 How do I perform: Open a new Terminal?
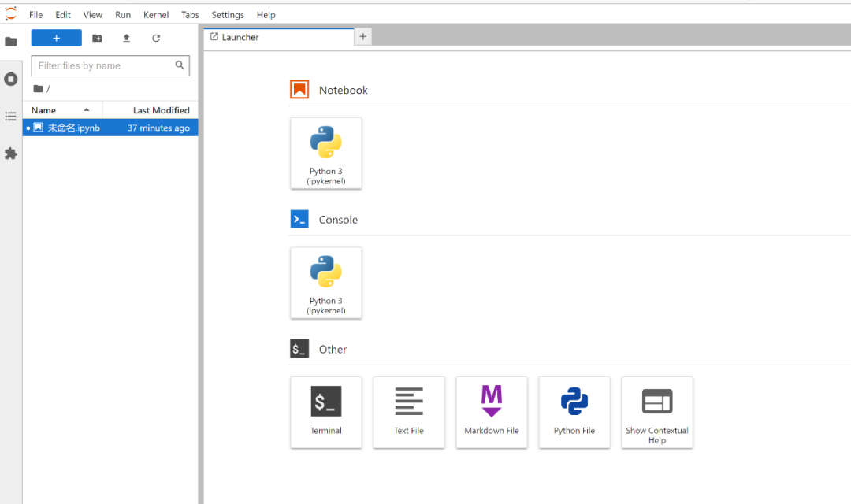pyautogui.click(x=326, y=413)
